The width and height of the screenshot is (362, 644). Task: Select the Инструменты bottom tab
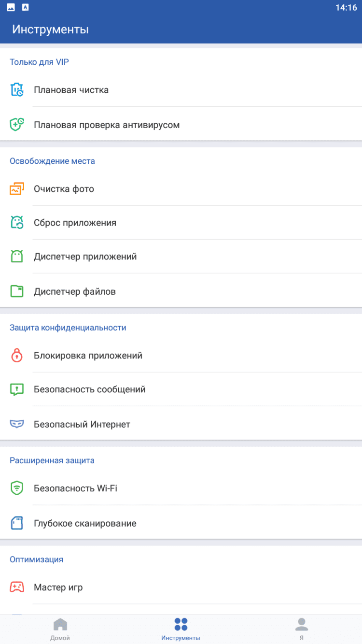(x=181, y=629)
